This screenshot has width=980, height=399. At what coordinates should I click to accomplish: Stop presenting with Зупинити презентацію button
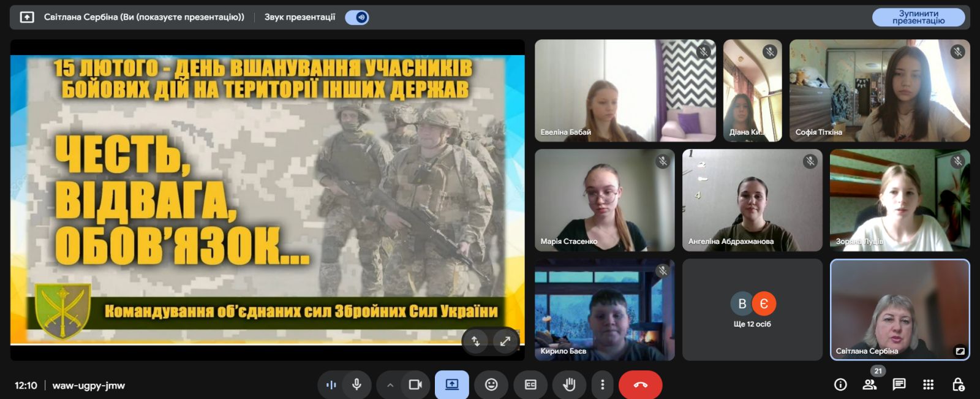pyautogui.click(x=918, y=17)
